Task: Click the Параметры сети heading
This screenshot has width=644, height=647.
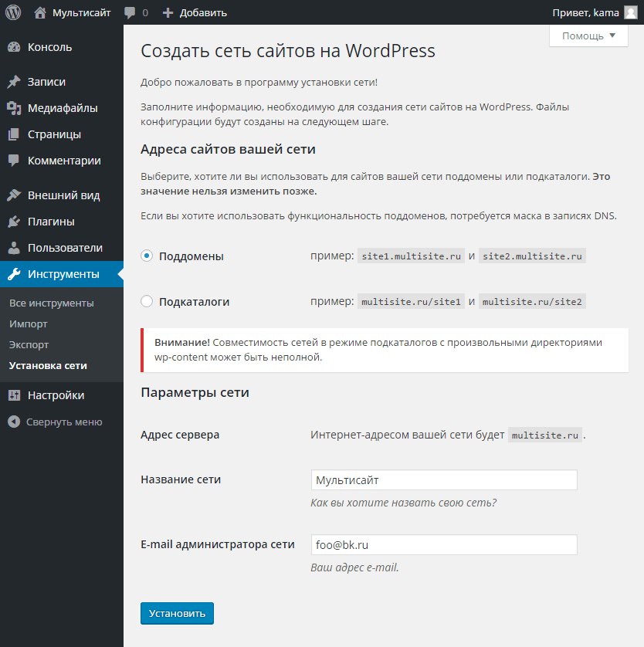Action: (195, 392)
